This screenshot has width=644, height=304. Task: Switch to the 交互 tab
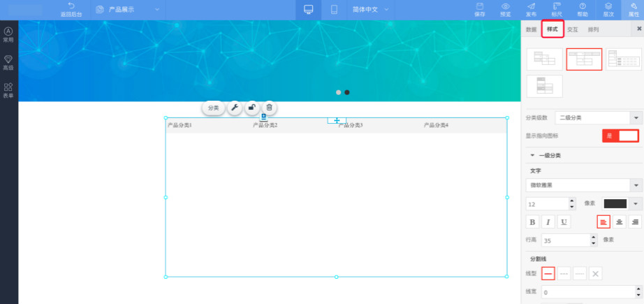tap(572, 30)
